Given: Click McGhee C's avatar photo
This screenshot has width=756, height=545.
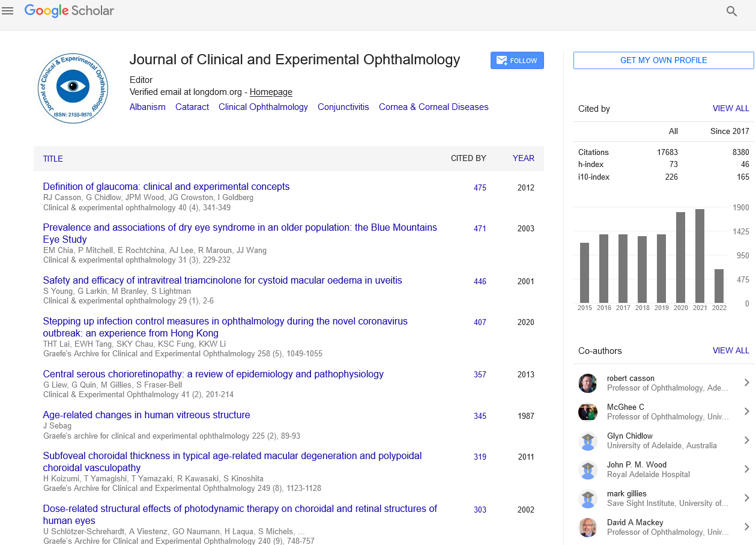Looking at the screenshot, I should click(x=587, y=412).
